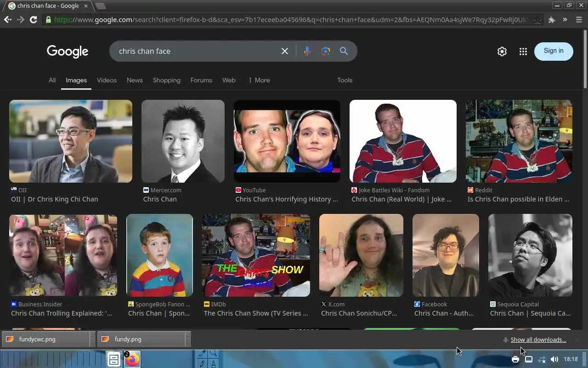Switch to the Videos tab
Viewport: 588px width, 368px height.
(107, 80)
